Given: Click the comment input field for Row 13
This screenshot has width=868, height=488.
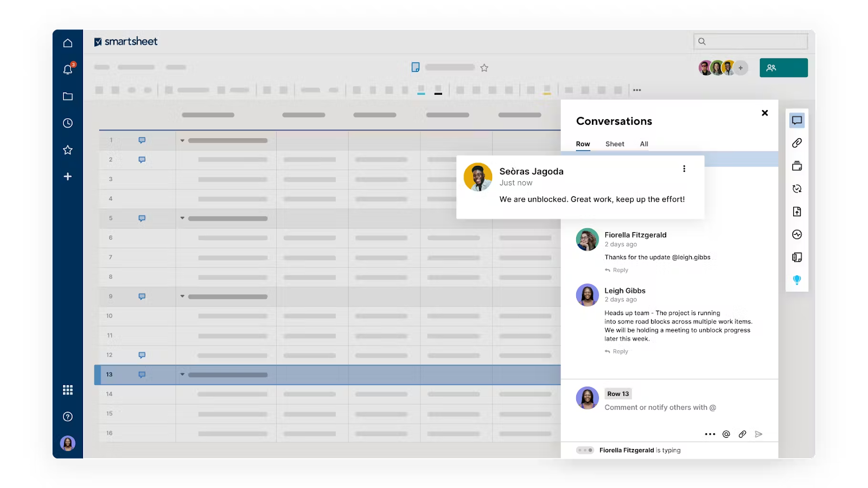Looking at the screenshot, I should tap(660, 408).
